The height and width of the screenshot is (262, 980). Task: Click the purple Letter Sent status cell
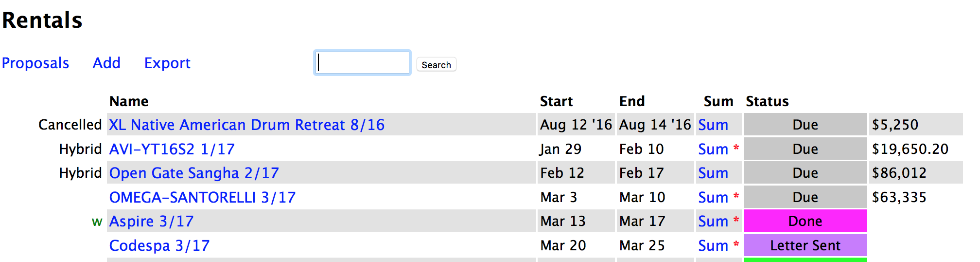(x=805, y=245)
